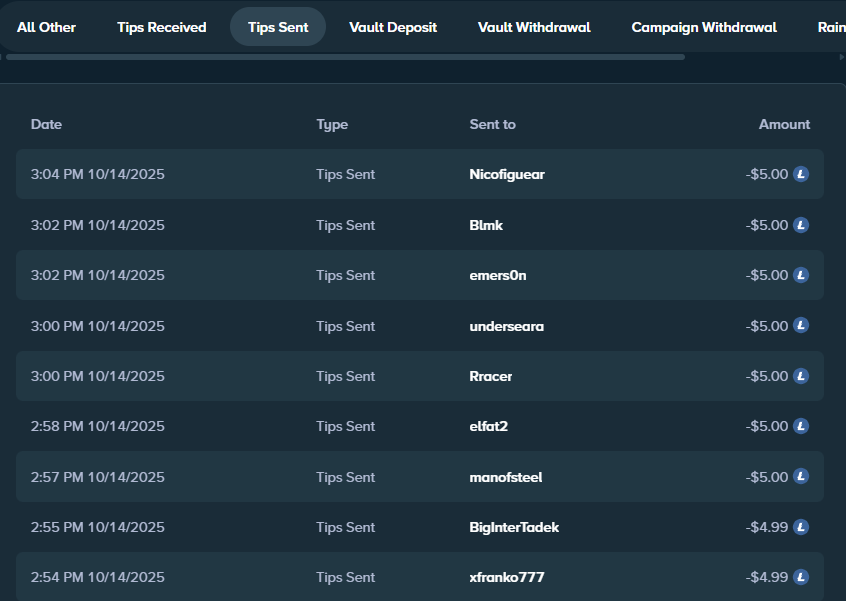Open the Tips Received tab
This screenshot has width=846, height=601.
pyautogui.click(x=162, y=27)
